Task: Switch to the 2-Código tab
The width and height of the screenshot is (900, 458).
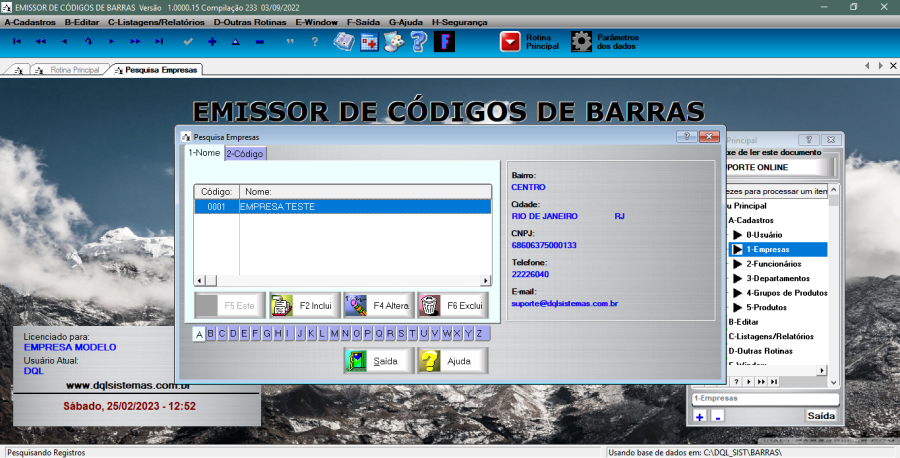Action: pyautogui.click(x=245, y=153)
